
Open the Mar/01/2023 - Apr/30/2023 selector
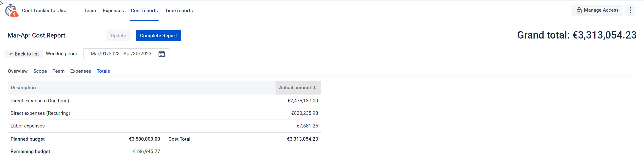pyautogui.click(x=121, y=54)
